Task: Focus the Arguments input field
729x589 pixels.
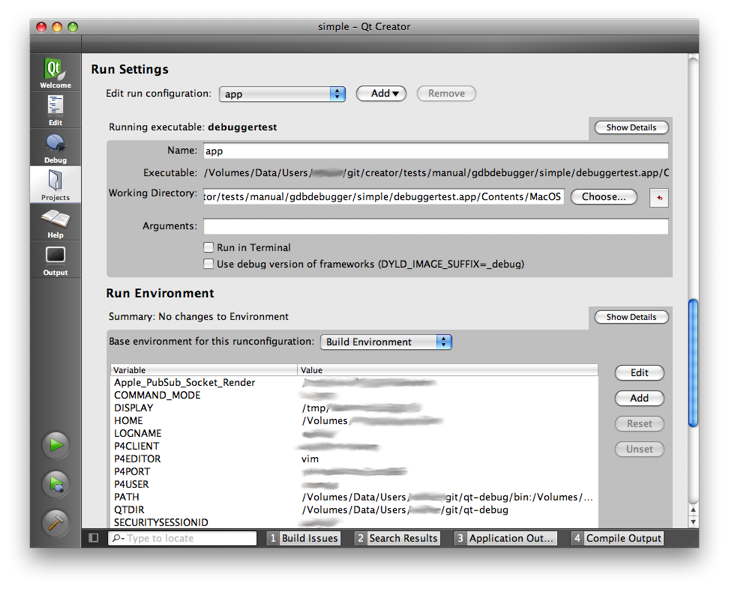Action: (x=436, y=226)
